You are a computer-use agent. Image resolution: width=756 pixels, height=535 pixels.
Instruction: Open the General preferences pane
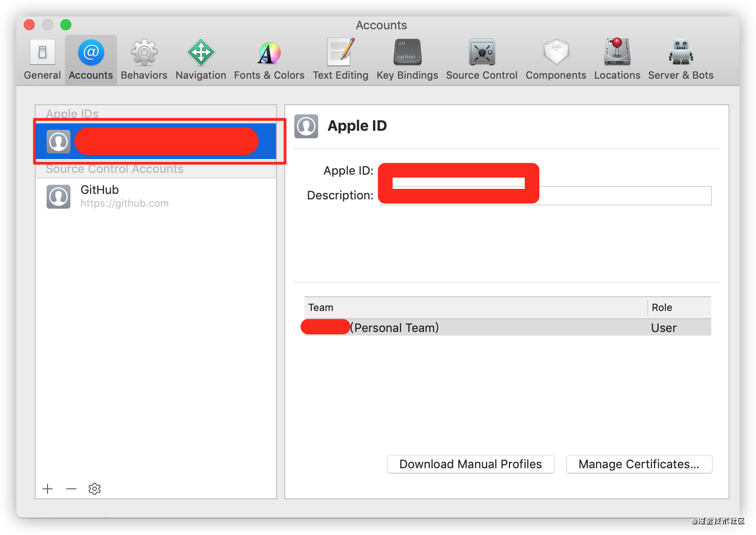point(42,60)
